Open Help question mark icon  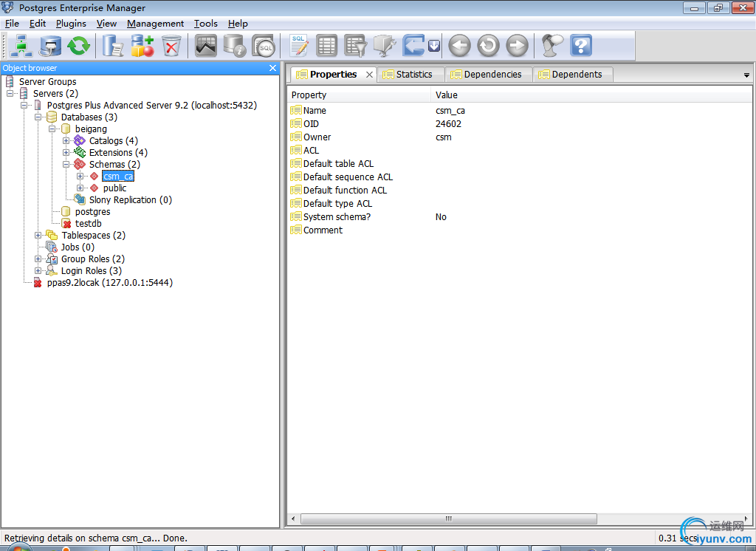pyautogui.click(x=581, y=47)
